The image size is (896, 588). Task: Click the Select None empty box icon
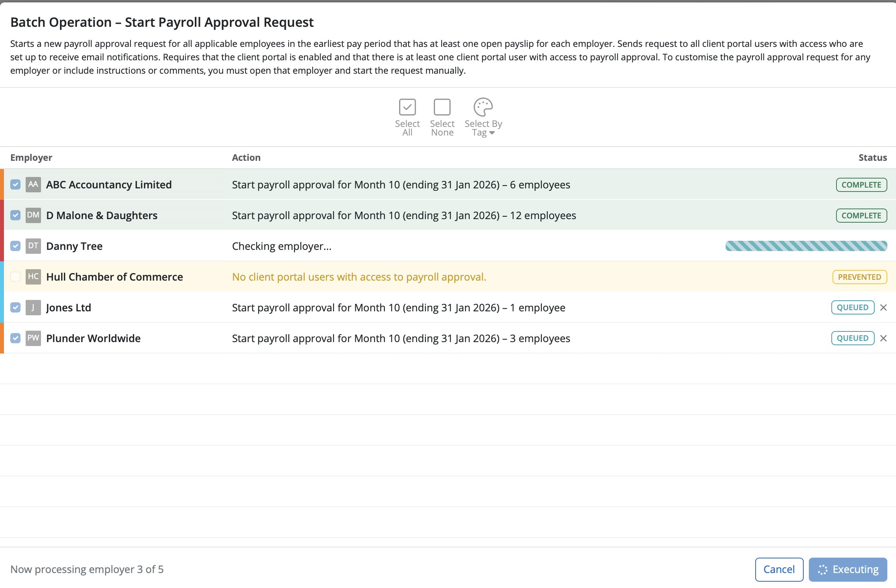click(442, 107)
